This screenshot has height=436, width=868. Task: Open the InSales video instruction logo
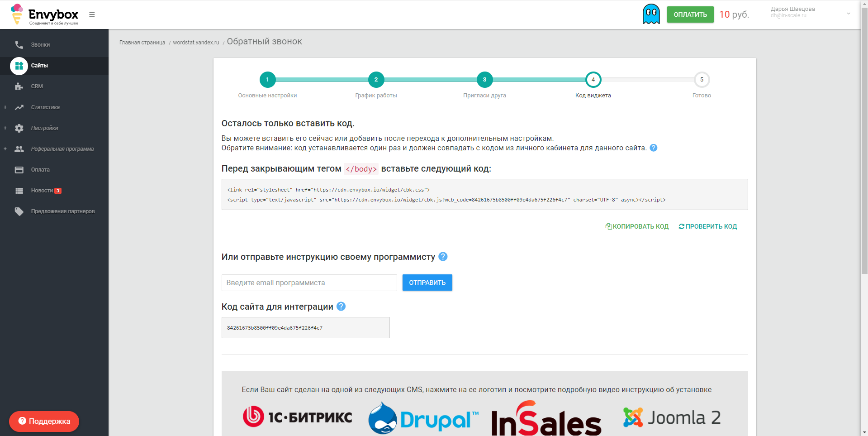click(x=546, y=418)
